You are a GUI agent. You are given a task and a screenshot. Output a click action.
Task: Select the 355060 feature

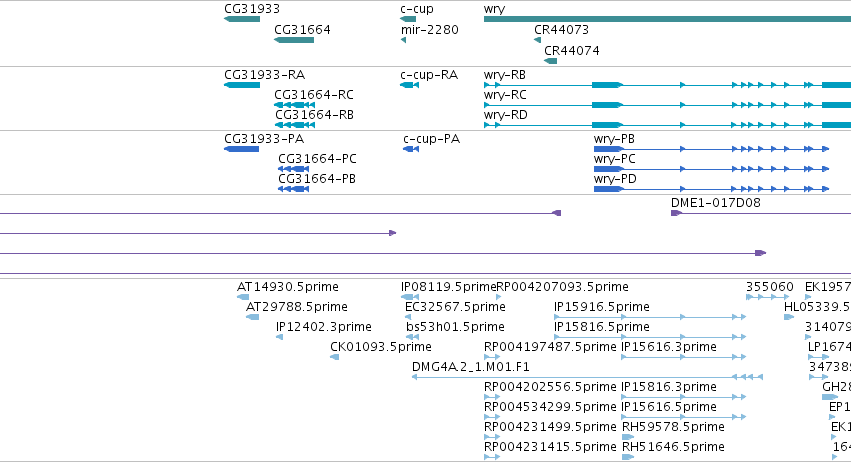pyautogui.click(x=767, y=297)
